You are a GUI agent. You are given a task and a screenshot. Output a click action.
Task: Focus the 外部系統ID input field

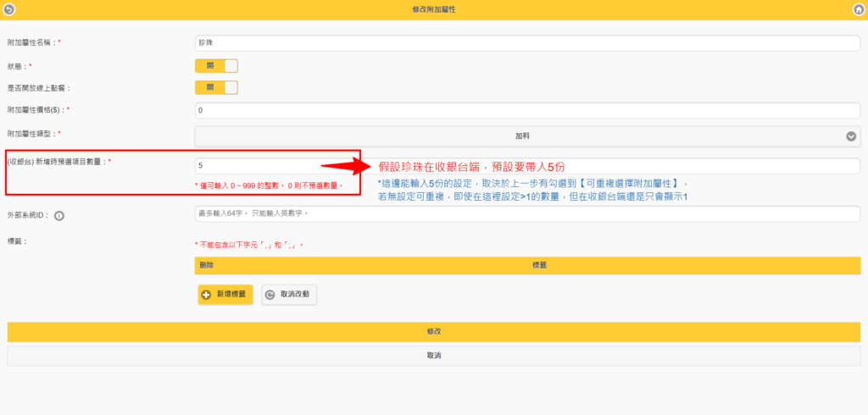tap(527, 213)
